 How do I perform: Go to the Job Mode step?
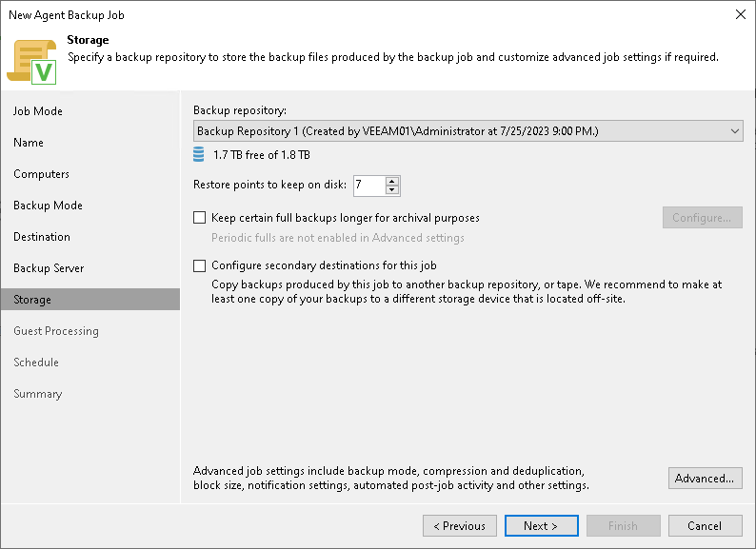tap(38, 111)
